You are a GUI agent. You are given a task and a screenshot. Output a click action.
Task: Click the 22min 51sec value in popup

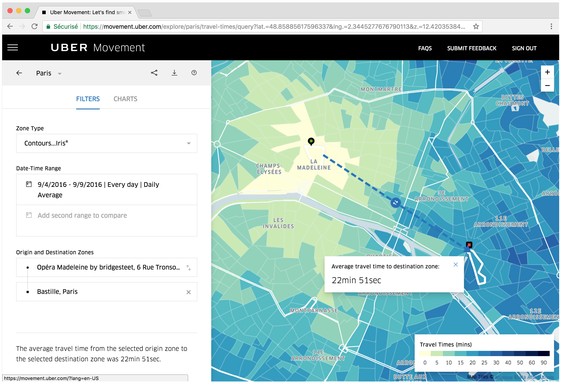[x=356, y=280]
